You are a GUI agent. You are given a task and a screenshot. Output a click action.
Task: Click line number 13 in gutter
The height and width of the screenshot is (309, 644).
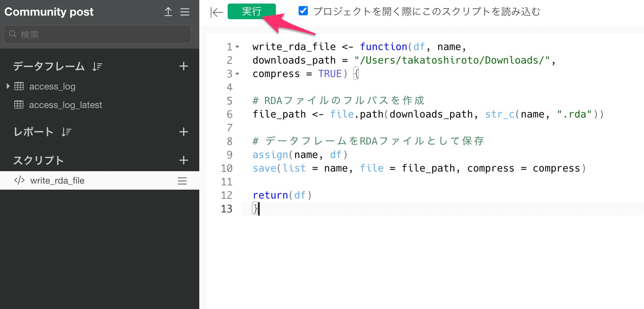[x=227, y=208]
